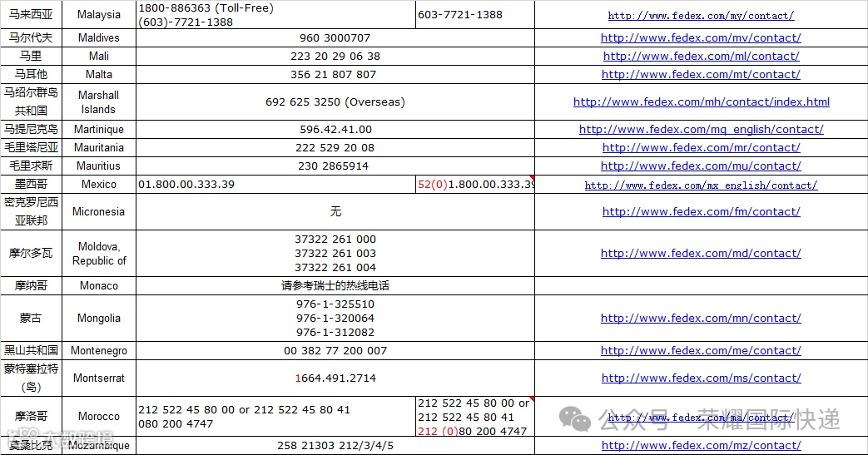Click the phone cell 960 3000707
The width and height of the screenshot is (868, 455).
(x=335, y=37)
